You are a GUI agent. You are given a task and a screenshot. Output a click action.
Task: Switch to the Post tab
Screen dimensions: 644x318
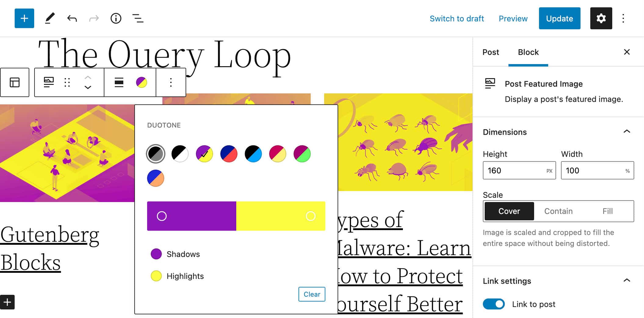pos(490,52)
